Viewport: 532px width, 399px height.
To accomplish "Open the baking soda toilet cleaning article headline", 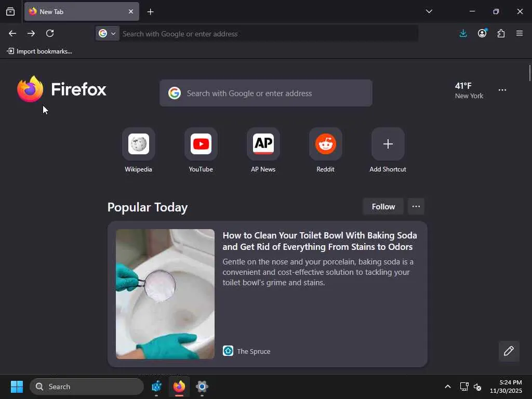I will (320, 241).
